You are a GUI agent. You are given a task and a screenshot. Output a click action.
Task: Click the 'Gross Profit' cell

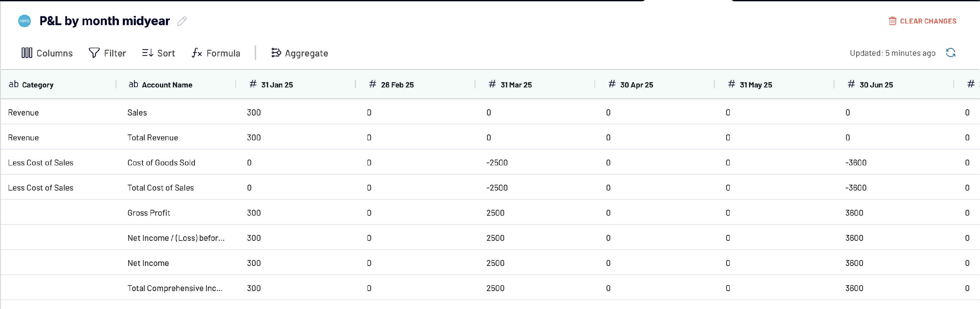coord(149,213)
